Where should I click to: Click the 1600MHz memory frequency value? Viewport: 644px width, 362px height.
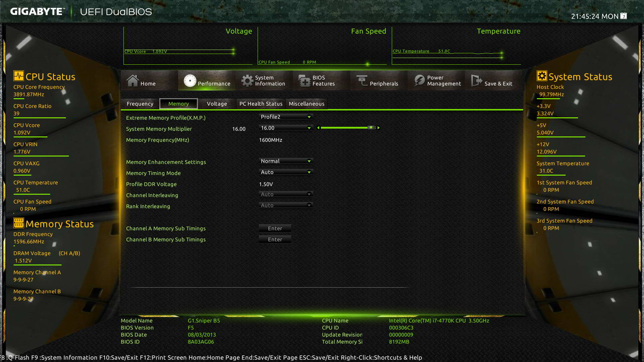pyautogui.click(x=271, y=140)
